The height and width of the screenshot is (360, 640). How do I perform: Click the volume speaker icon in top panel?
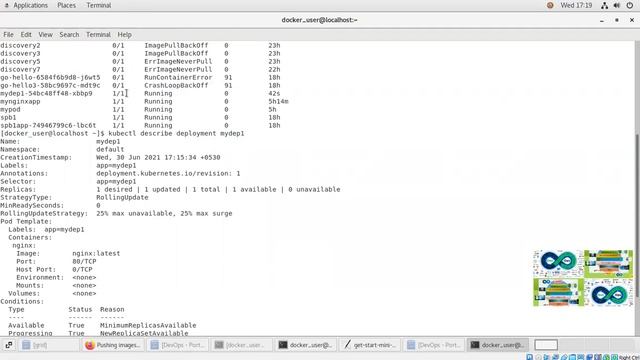(x=617, y=5)
